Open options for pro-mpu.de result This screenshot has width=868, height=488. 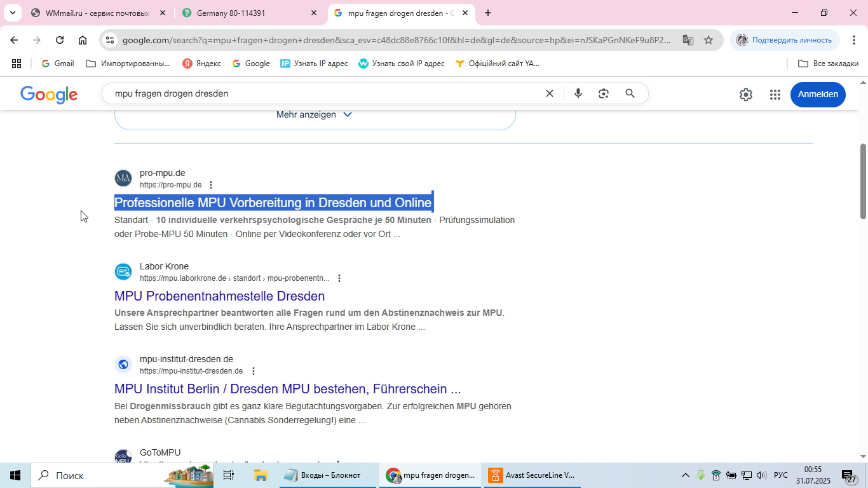click(211, 185)
